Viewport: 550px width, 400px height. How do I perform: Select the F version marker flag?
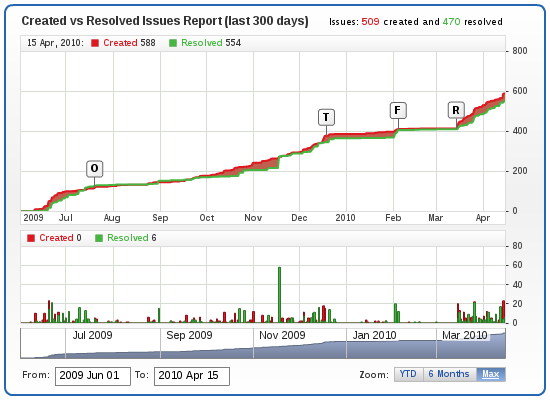tap(398, 111)
